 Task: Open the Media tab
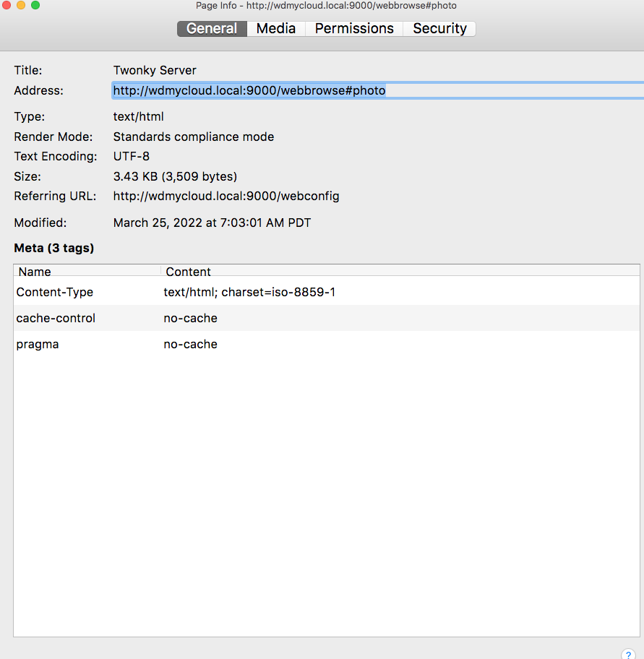276,29
